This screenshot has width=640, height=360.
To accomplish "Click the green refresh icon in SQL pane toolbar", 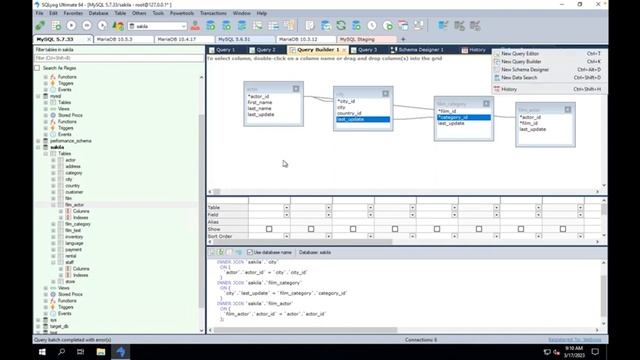I will (221, 252).
